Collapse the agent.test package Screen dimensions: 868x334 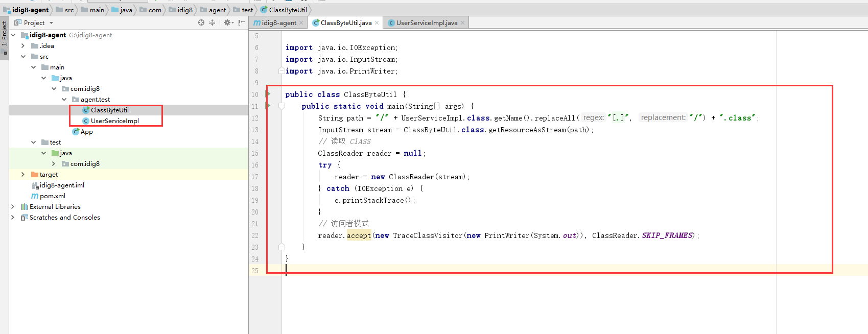[x=64, y=100]
